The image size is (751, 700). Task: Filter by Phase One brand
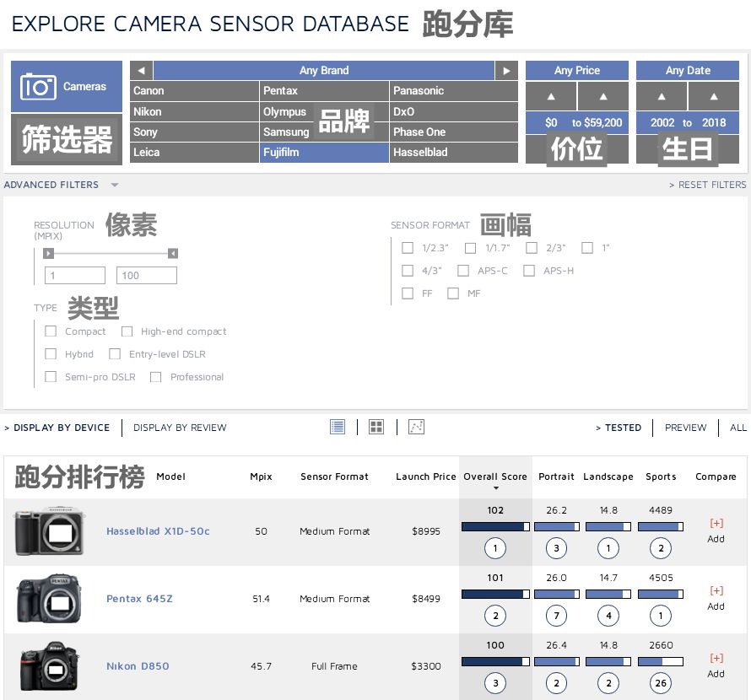pyautogui.click(x=454, y=132)
